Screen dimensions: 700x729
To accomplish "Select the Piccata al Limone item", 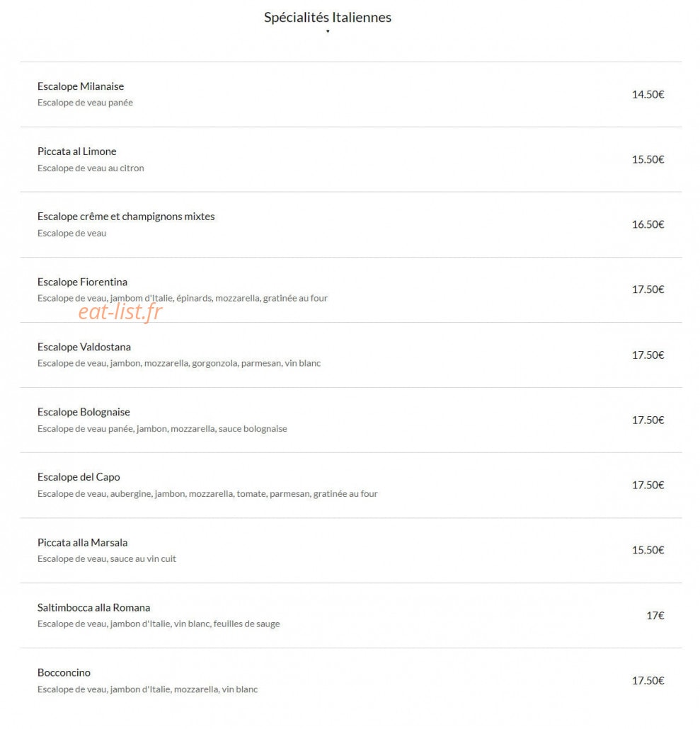I will pos(351,159).
